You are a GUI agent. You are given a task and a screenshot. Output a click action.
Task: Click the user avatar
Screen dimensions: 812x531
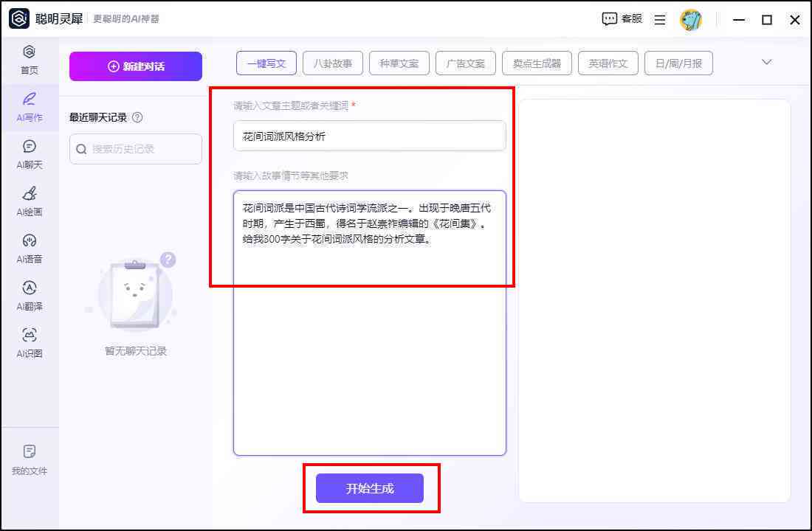[691, 20]
